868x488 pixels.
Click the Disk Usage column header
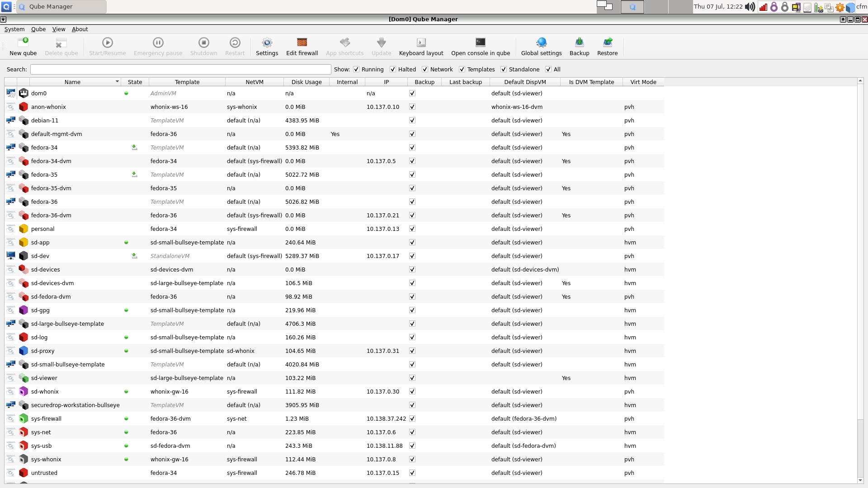(x=307, y=82)
